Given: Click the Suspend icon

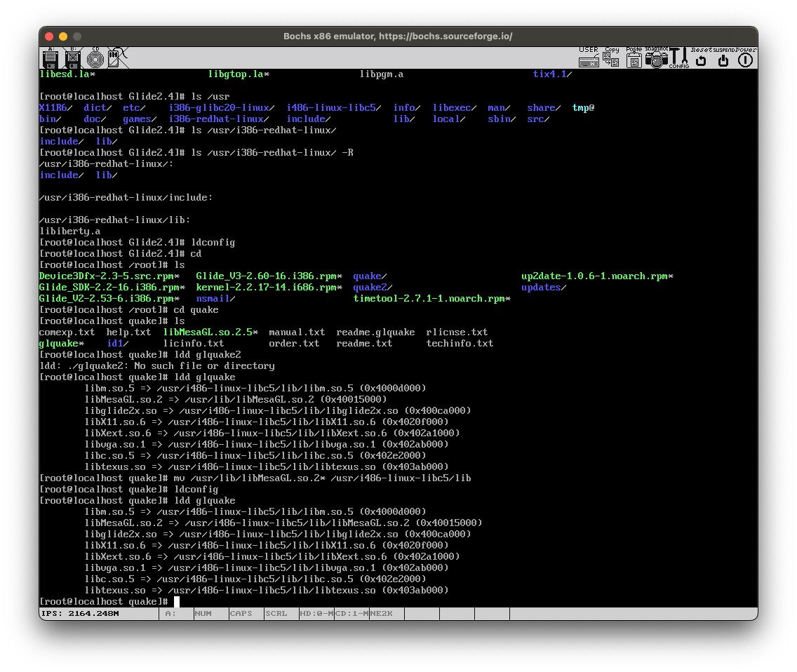Looking at the screenshot, I should click(x=723, y=58).
